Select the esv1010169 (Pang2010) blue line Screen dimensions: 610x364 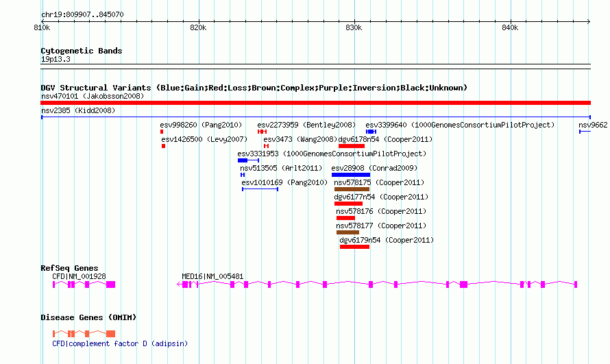[260, 189]
